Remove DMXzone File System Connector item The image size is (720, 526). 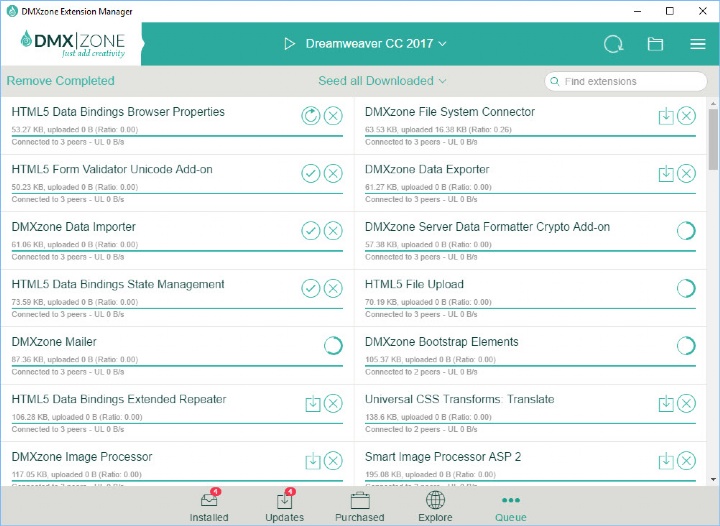pos(686,116)
